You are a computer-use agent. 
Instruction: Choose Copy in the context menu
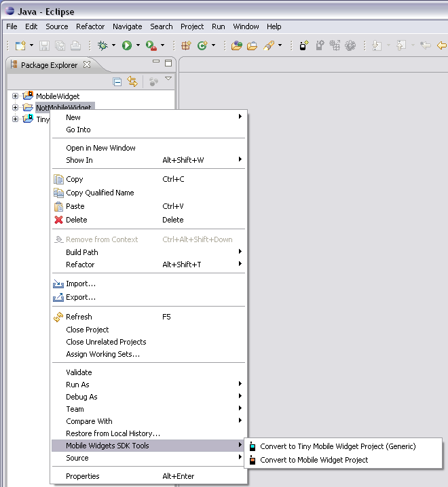coord(149,179)
